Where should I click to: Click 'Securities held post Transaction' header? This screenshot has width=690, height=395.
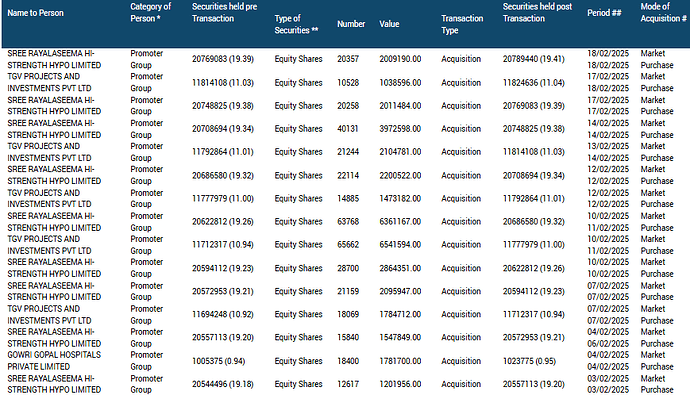[x=537, y=12]
